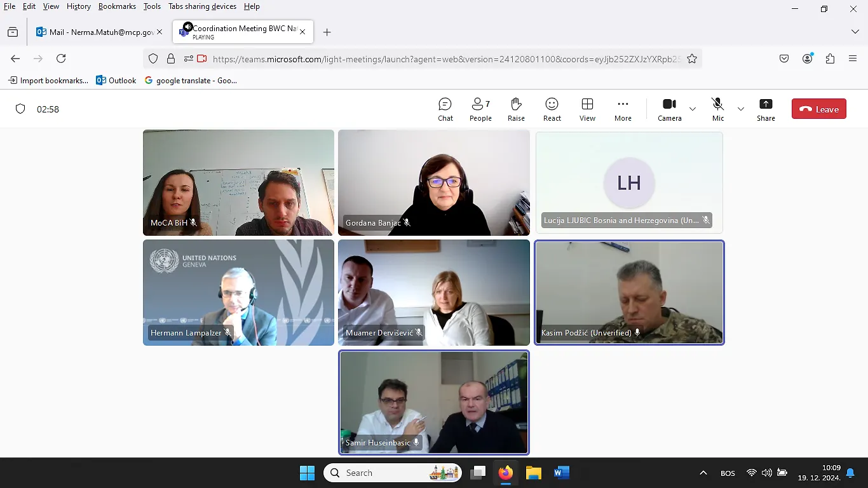
Task: Open the google translate bookmark
Action: pos(191,81)
